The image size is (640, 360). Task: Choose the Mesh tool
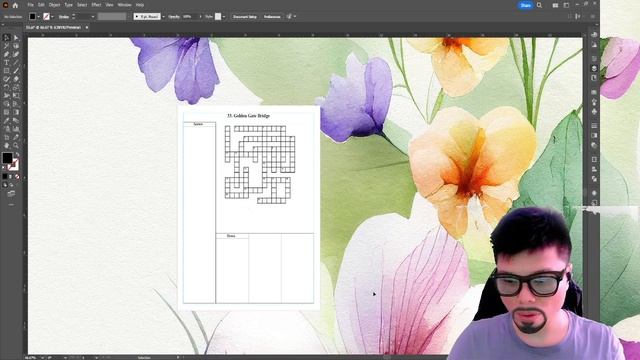(x=7, y=112)
